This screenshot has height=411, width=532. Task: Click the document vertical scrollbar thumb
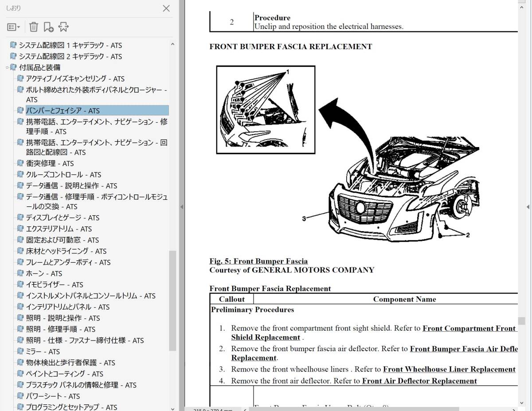(522, 321)
